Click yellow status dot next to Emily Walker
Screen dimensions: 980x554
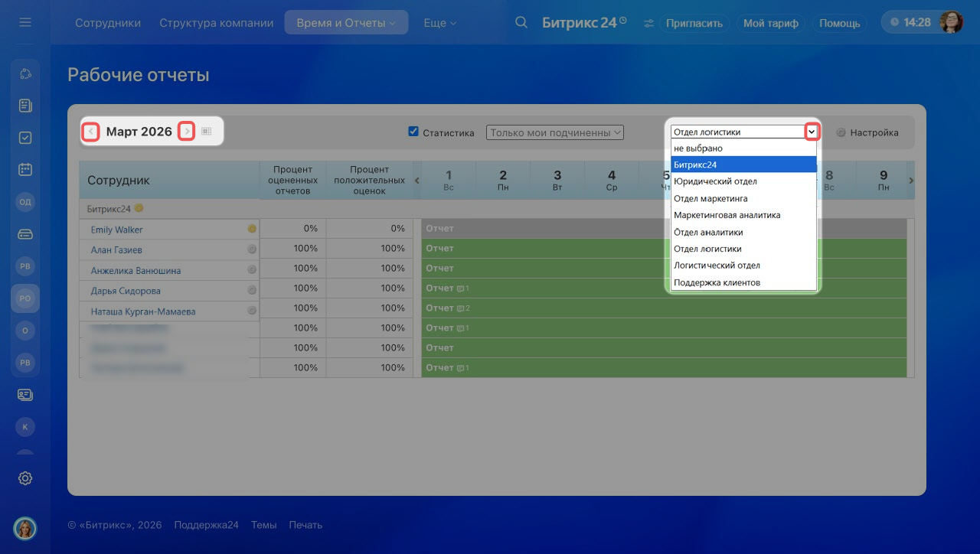[251, 229]
